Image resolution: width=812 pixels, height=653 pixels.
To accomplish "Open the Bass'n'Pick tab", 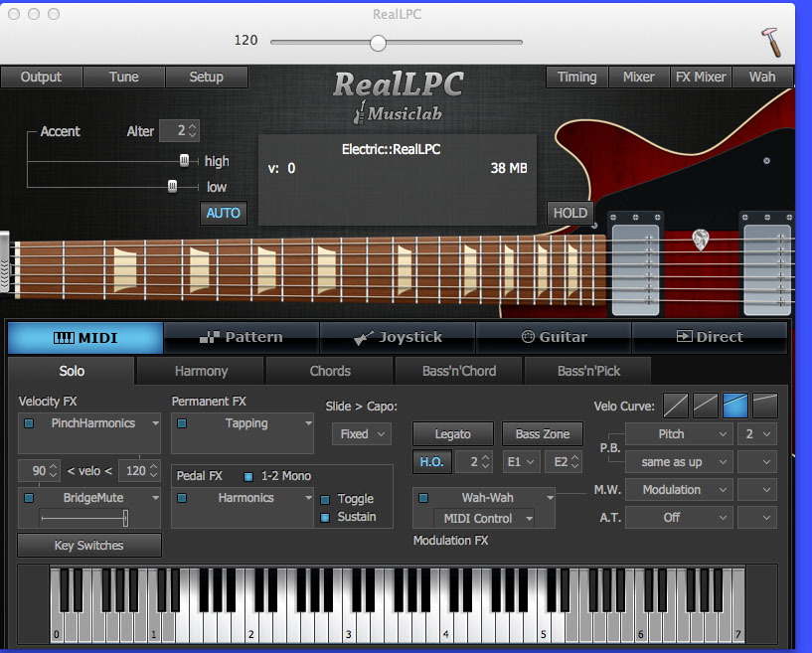I will (x=588, y=372).
